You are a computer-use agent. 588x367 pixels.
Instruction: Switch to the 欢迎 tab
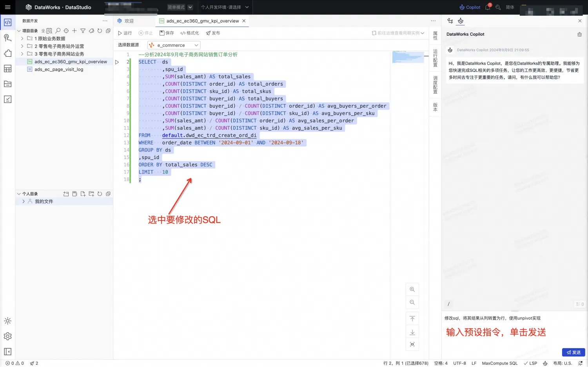125,21
